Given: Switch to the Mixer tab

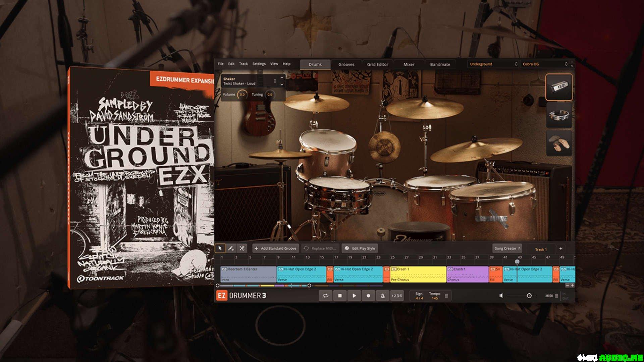Looking at the screenshot, I should pos(409,64).
